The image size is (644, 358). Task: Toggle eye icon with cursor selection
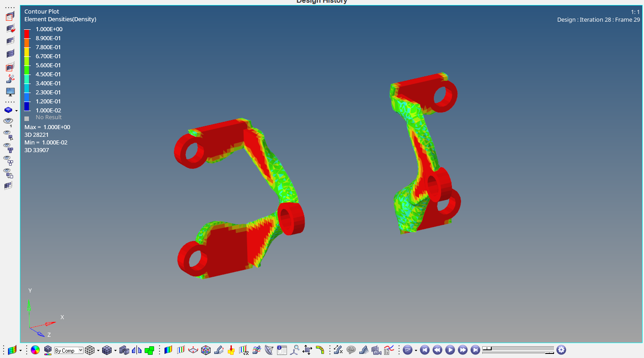[x=8, y=134]
